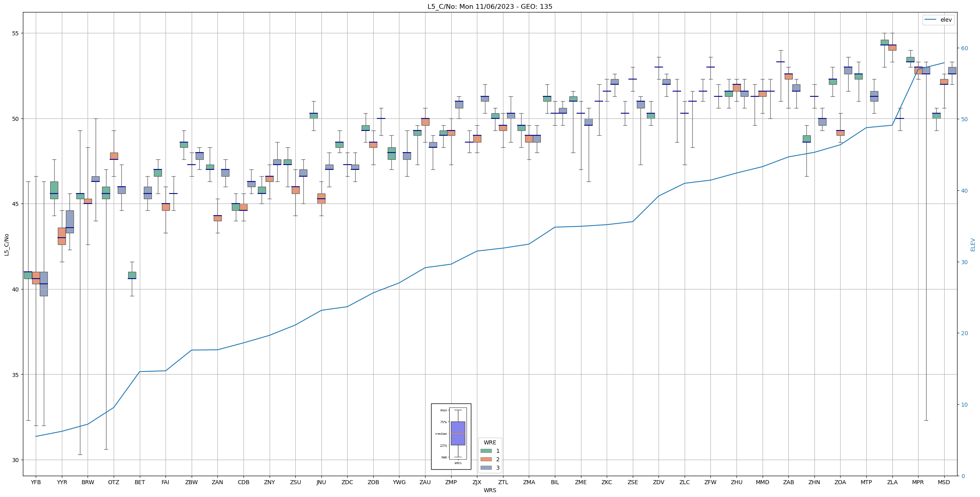Click the green BET station box
Image resolution: width=980 pixels, height=497 pixels.
click(132, 275)
